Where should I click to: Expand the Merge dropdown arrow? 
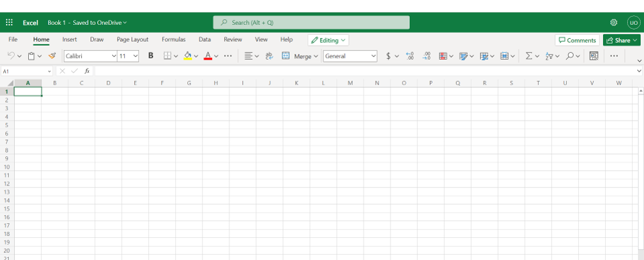(316, 56)
